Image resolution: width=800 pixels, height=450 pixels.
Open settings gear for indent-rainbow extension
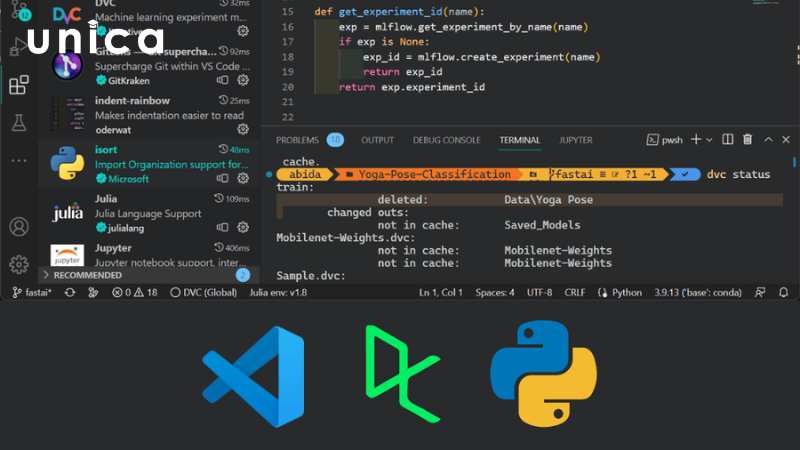[x=243, y=129]
